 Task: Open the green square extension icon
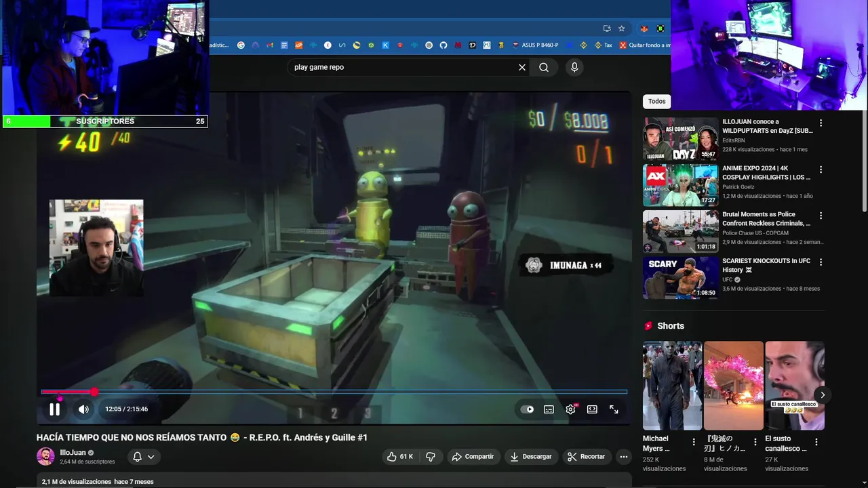[660, 28]
